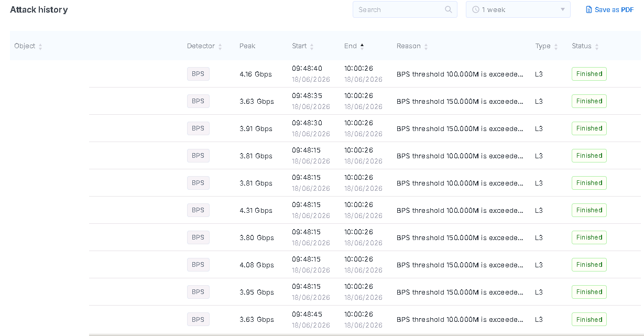Click Save as PDF link
The height and width of the screenshot is (336, 644).
[x=610, y=9]
